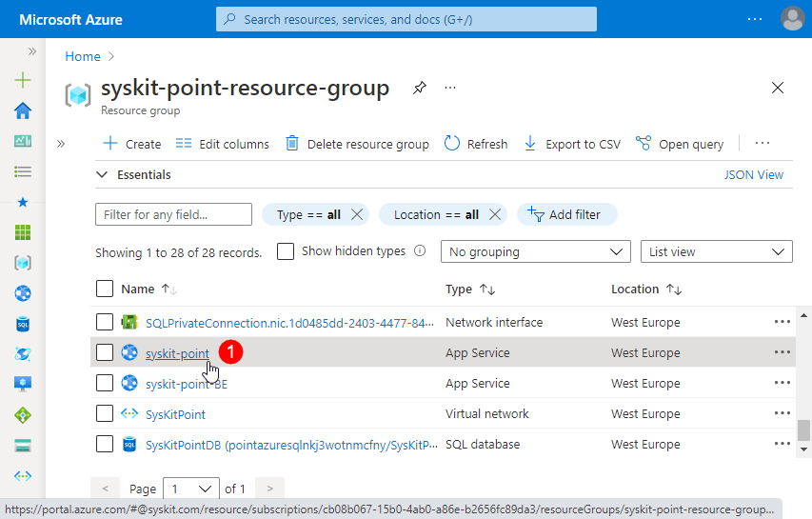
Task: Collapse the Essentials section
Action: tap(102, 174)
